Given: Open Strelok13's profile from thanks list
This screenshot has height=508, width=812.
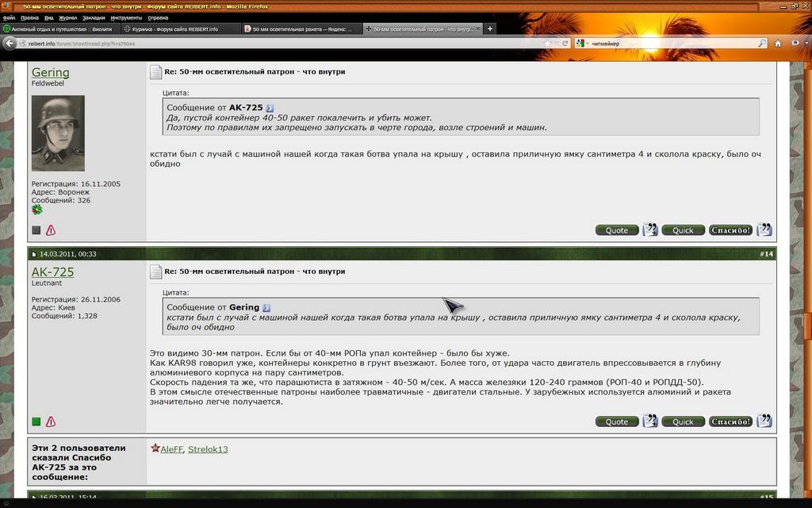Looking at the screenshot, I should [x=208, y=449].
